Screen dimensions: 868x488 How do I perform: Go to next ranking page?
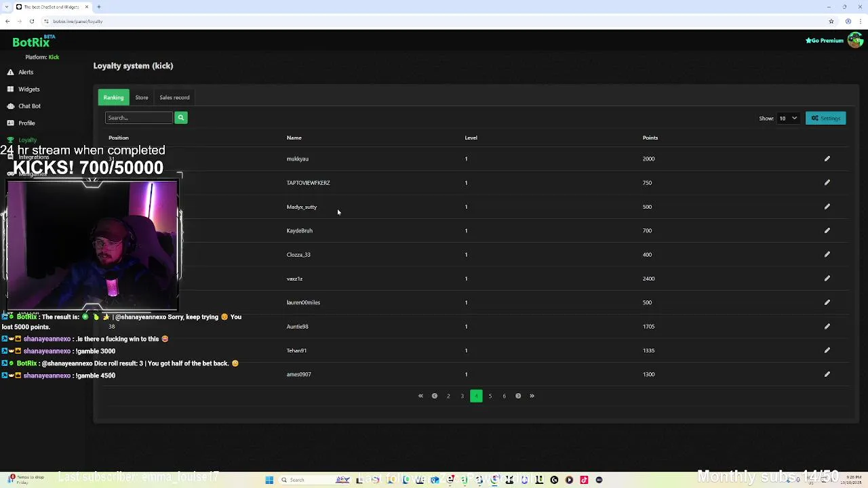(x=518, y=396)
